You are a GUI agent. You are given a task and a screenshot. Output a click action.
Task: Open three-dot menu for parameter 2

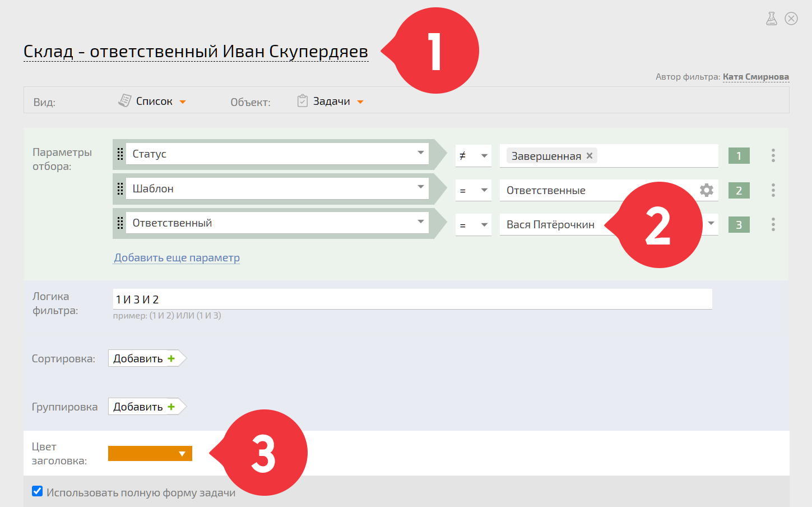point(773,190)
